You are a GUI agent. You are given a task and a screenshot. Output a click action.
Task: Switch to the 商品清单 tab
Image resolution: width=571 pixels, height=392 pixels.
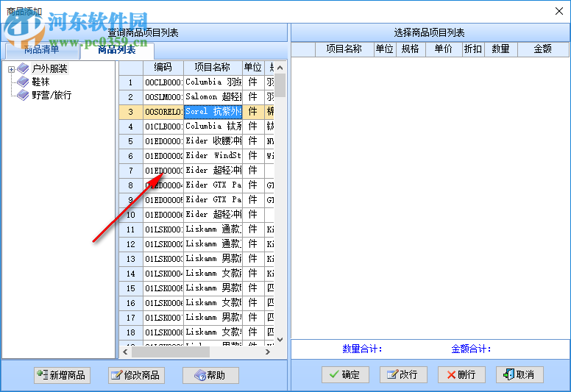coord(42,50)
